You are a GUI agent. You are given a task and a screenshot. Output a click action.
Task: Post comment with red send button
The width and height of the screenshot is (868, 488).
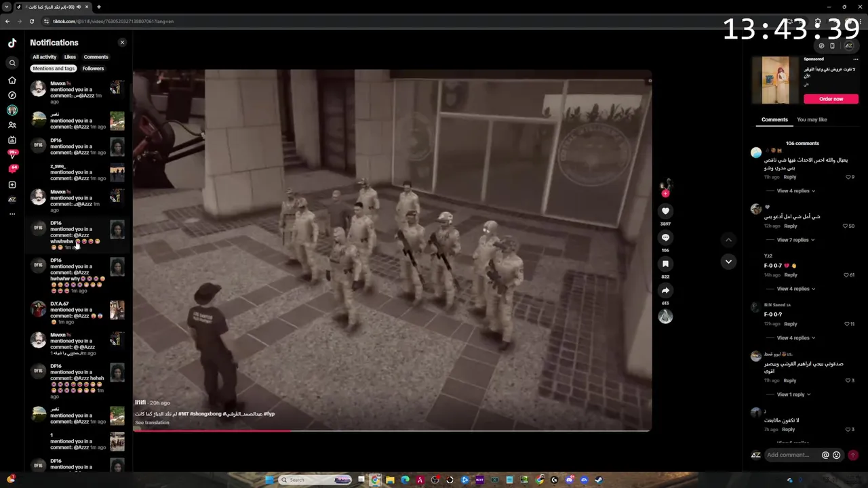853,455
